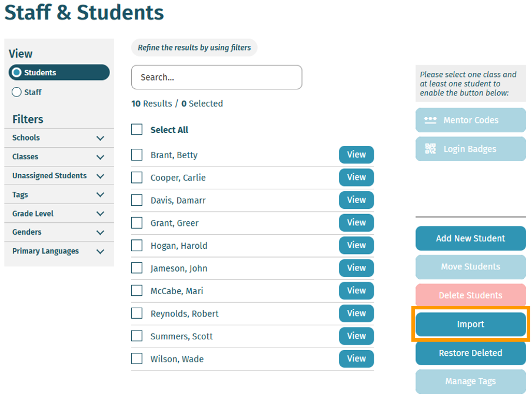Expand the Classes filter chevron

click(100, 157)
